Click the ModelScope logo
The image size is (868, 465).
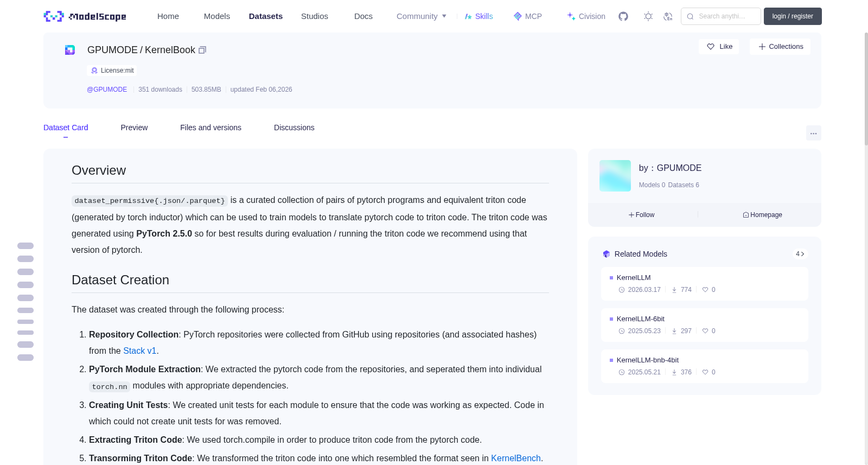(x=85, y=16)
